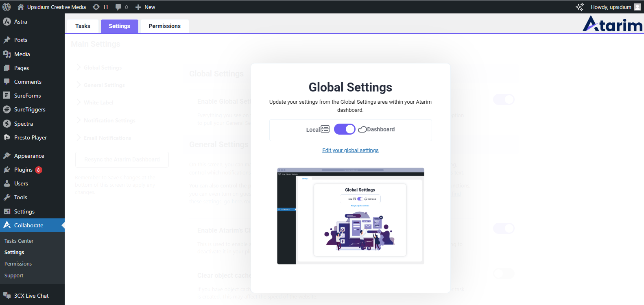Viewport: 644px width, 305px height.
Task: Open Support submenu item
Action: [x=14, y=275]
